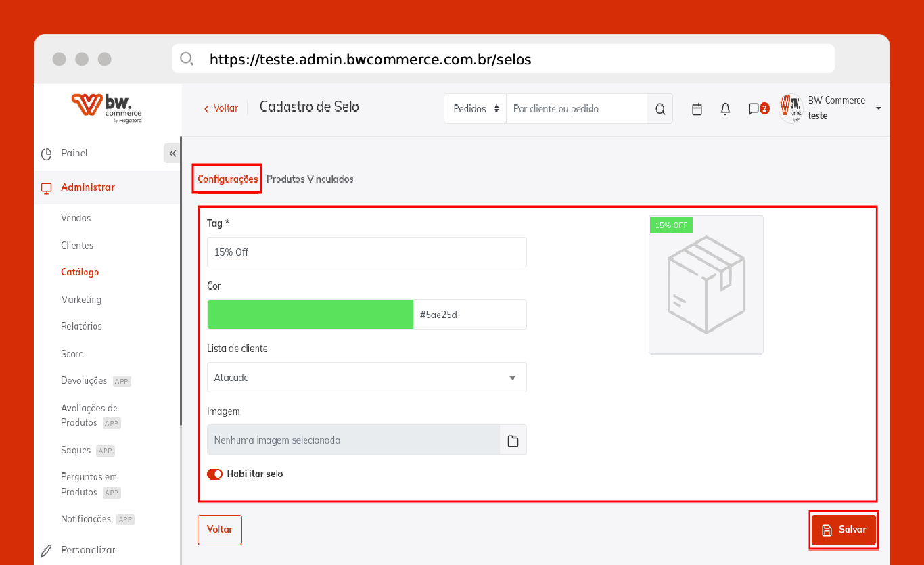Open the calendar icon in header
Image resolution: width=924 pixels, height=565 pixels.
click(x=697, y=109)
